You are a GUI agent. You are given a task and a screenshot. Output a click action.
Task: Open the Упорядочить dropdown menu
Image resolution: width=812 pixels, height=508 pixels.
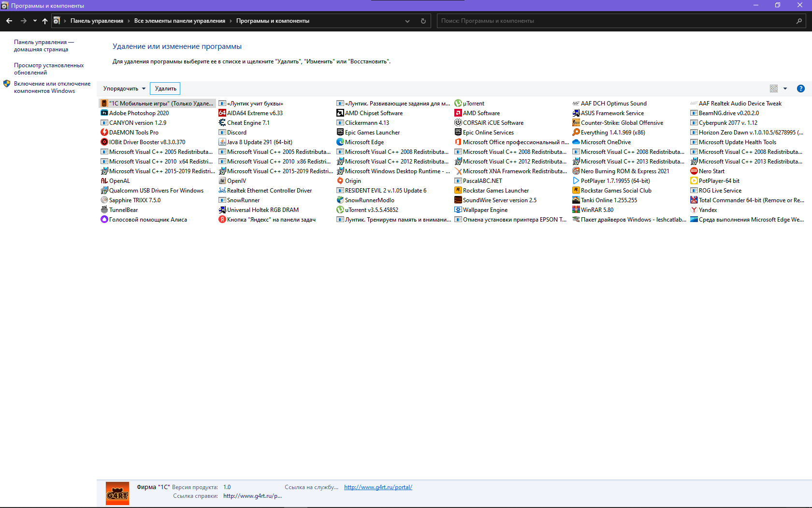124,89
